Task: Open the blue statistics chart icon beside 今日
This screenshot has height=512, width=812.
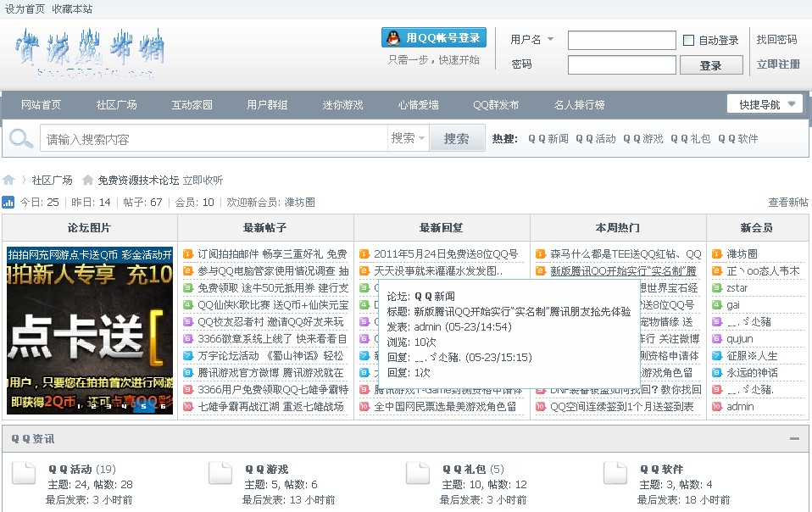Action: 8,202
